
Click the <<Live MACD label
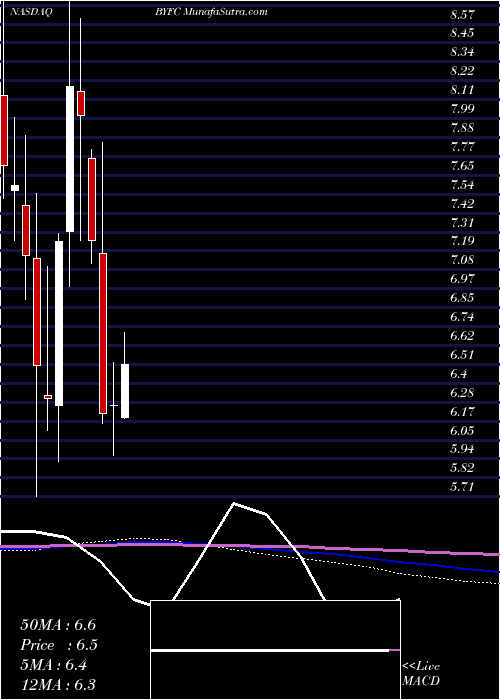click(421, 674)
